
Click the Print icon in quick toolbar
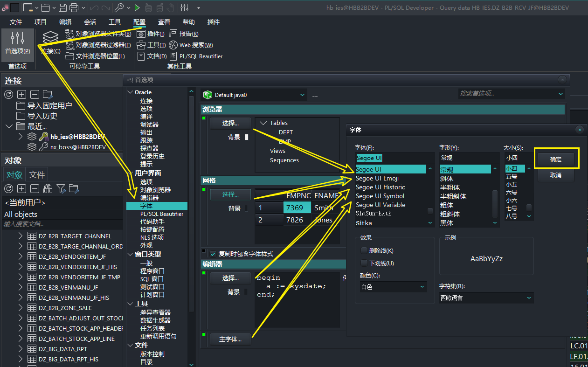point(74,7)
